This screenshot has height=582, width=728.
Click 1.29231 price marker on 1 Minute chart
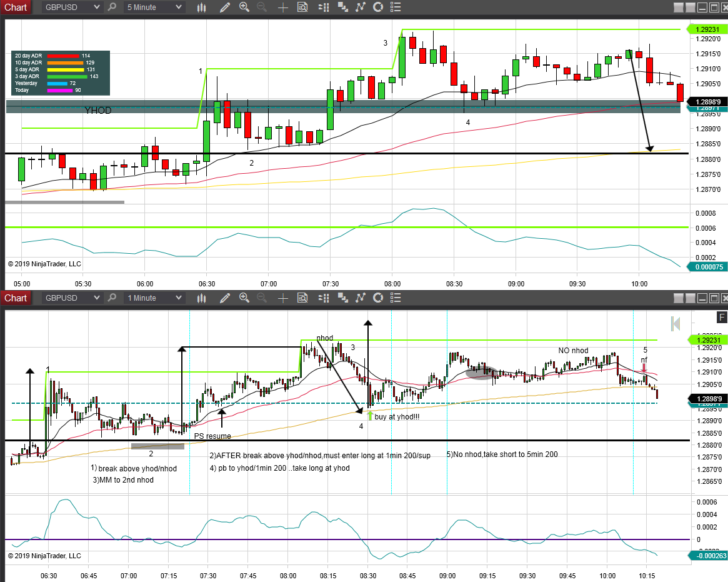point(707,340)
